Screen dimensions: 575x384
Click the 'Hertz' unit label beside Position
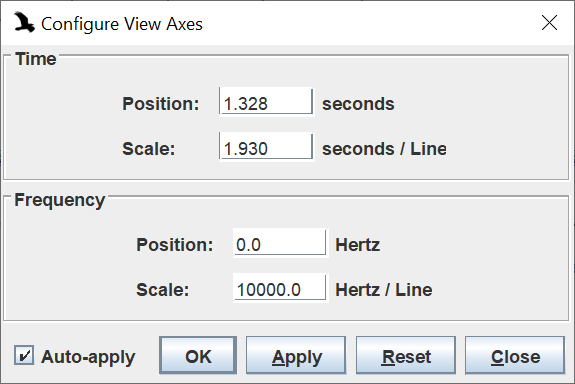point(358,245)
